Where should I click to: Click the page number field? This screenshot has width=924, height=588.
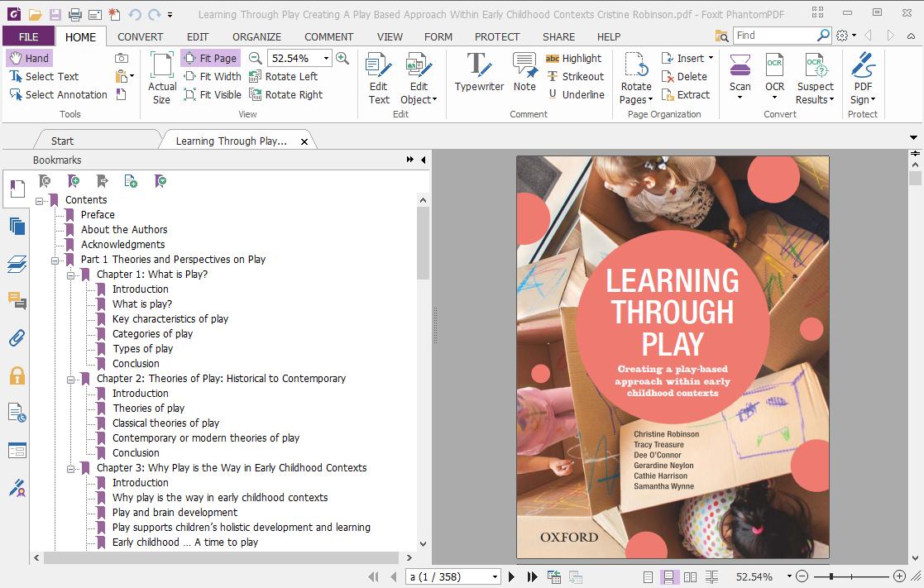coord(448,576)
